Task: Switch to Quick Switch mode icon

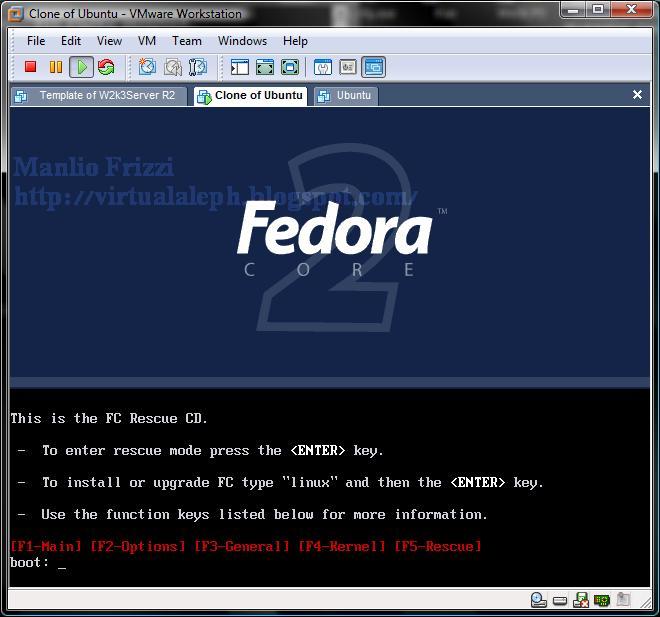Action: (x=265, y=67)
